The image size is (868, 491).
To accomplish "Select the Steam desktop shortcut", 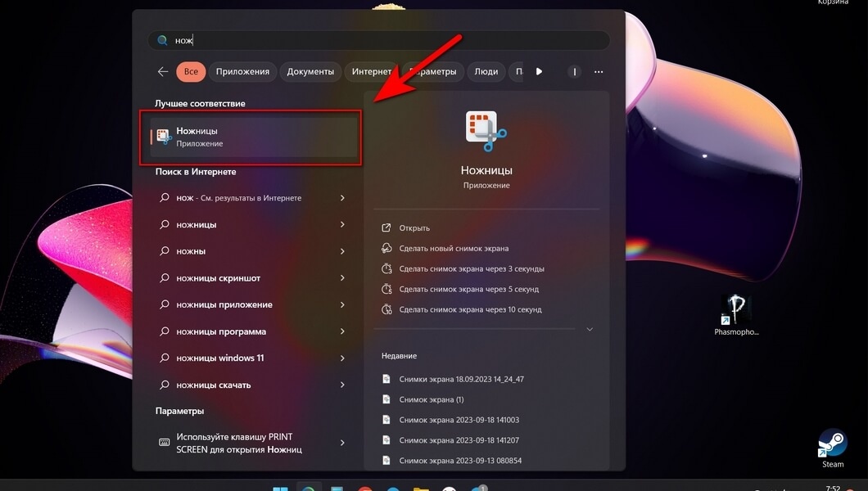I will pyautogui.click(x=833, y=448).
